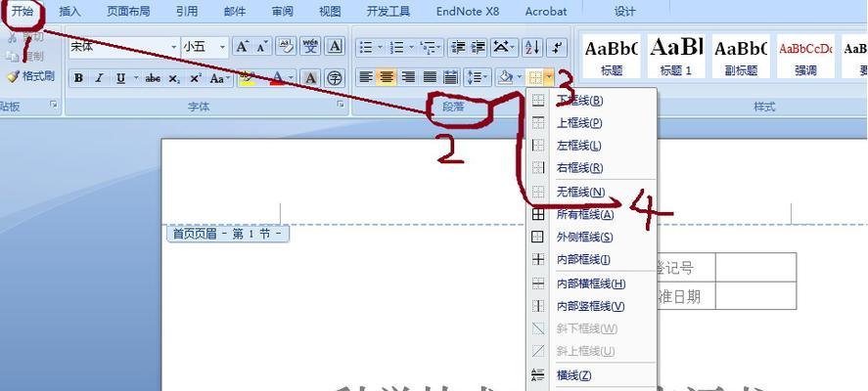This screenshot has height=391, width=868.
Task: Click the Numbering list icon
Action: tap(397, 48)
